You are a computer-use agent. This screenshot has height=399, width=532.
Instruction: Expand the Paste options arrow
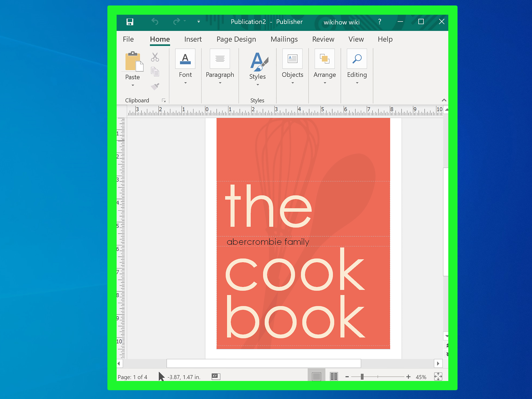[133, 85]
